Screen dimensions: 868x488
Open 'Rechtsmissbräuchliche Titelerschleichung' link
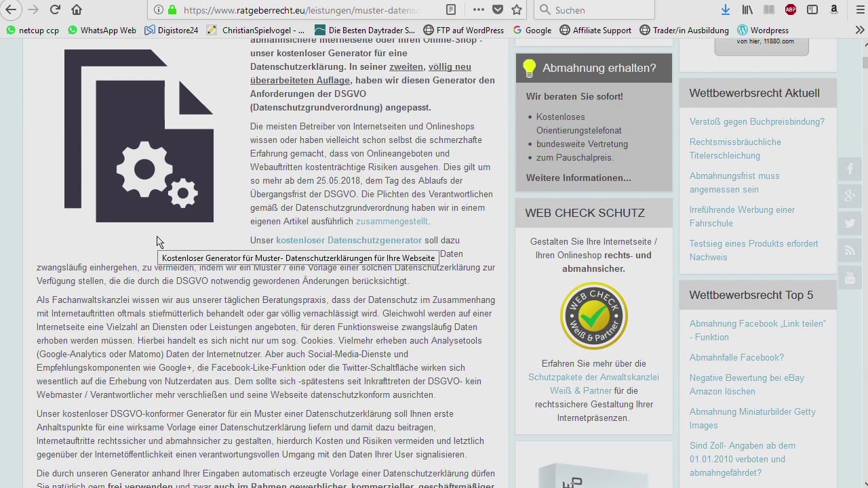[735, 148]
